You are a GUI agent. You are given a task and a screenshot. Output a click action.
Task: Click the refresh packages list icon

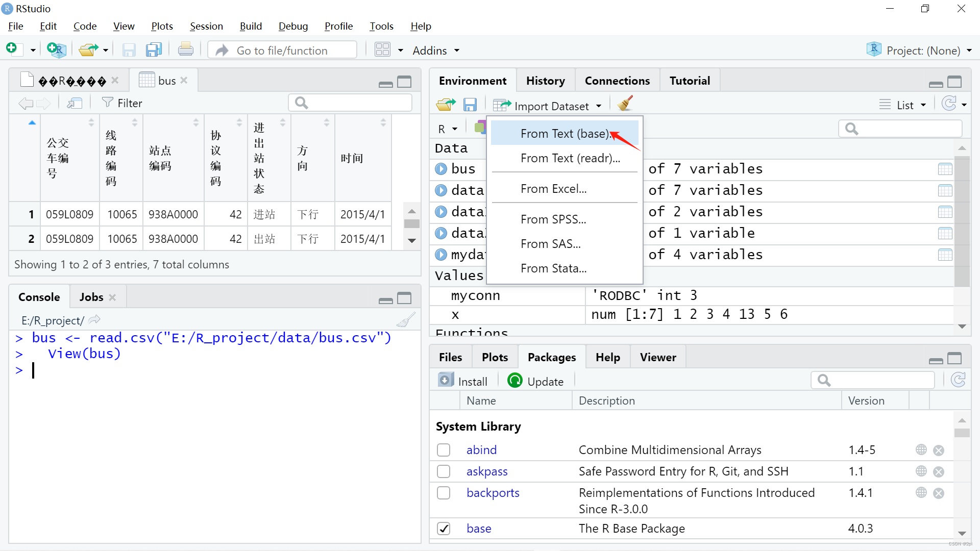(x=958, y=380)
